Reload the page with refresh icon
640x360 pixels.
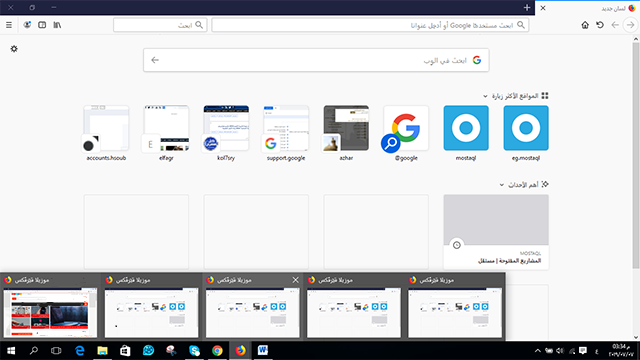click(x=600, y=25)
